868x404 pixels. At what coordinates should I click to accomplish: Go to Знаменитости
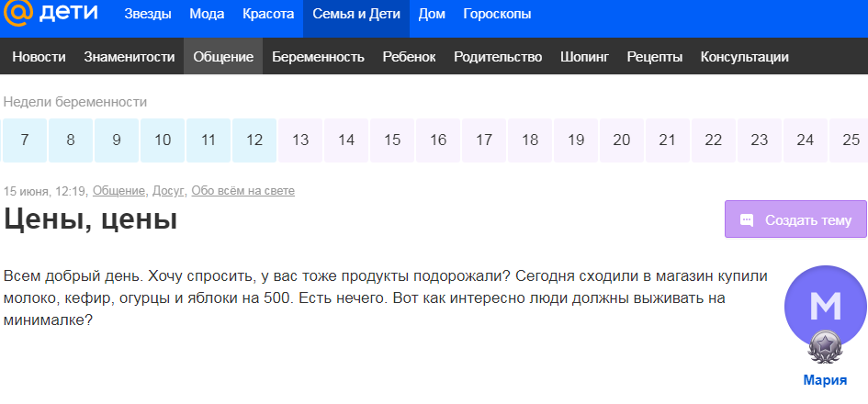pyautogui.click(x=130, y=57)
